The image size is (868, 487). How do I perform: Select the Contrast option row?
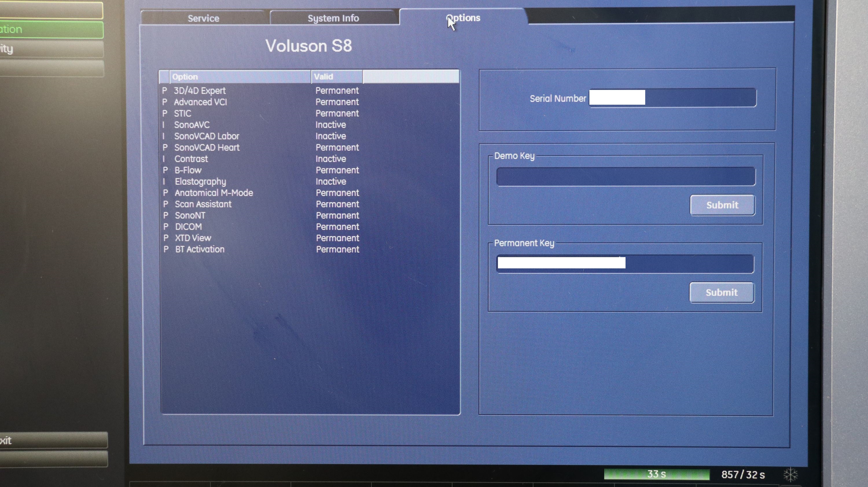coord(310,159)
